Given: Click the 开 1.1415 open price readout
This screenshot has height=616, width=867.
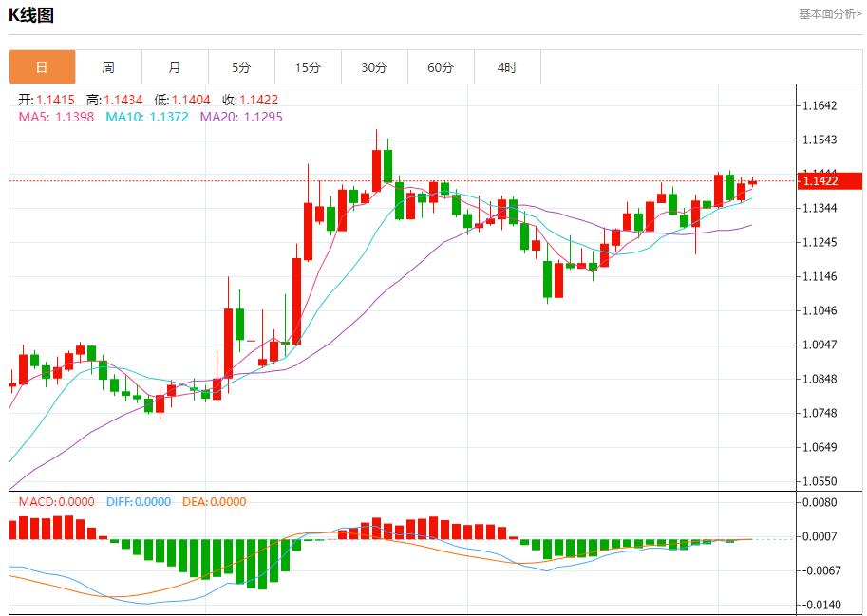Looking at the screenshot, I should [x=47, y=100].
